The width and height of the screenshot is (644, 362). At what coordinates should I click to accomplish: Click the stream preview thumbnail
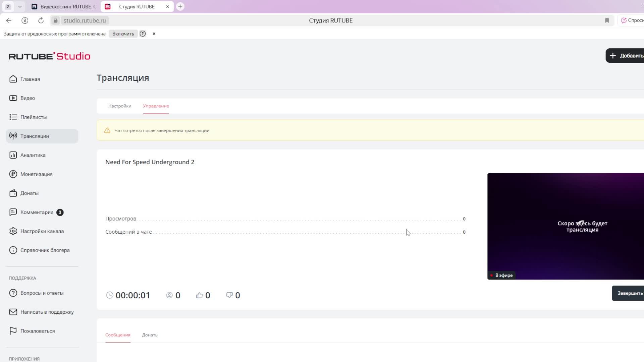coord(566,226)
